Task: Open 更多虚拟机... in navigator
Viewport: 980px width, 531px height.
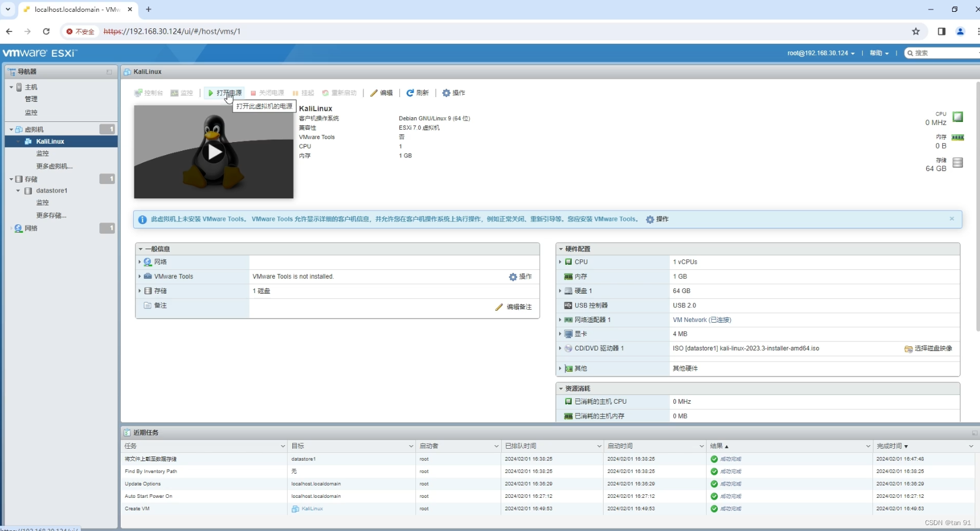Action: click(x=54, y=166)
